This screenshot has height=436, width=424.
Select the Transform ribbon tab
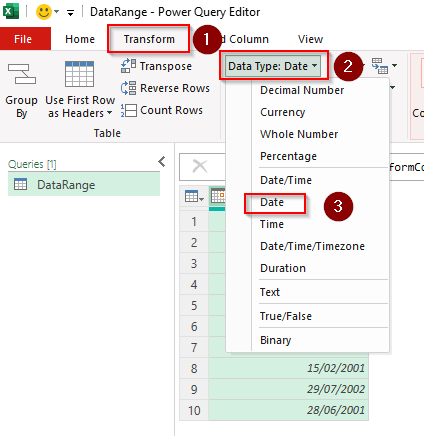149,39
